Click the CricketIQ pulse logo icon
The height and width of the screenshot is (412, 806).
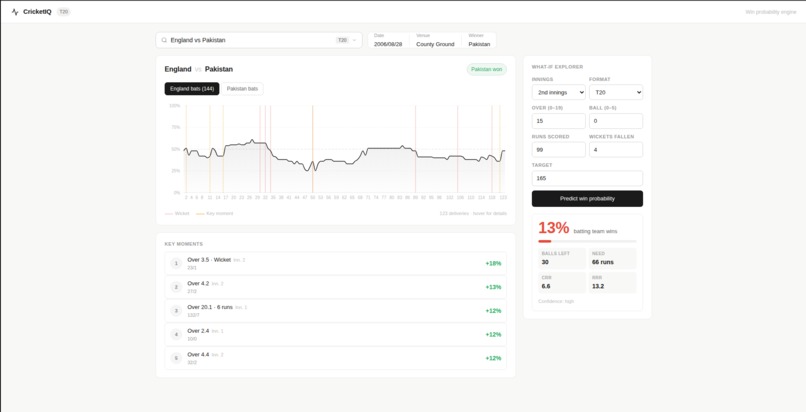[x=15, y=12]
